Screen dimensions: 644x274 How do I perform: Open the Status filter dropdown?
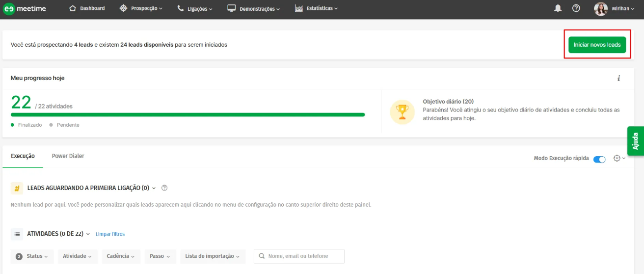tap(32, 256)
